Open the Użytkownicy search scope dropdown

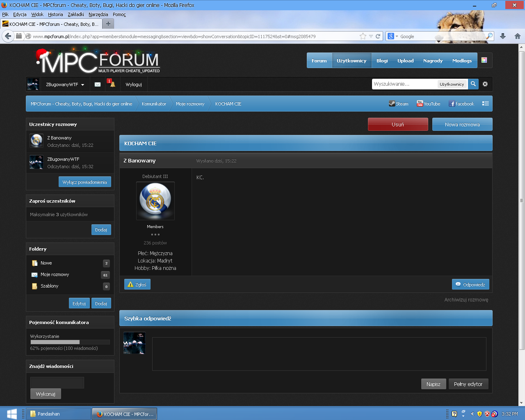tap(452, 84)
